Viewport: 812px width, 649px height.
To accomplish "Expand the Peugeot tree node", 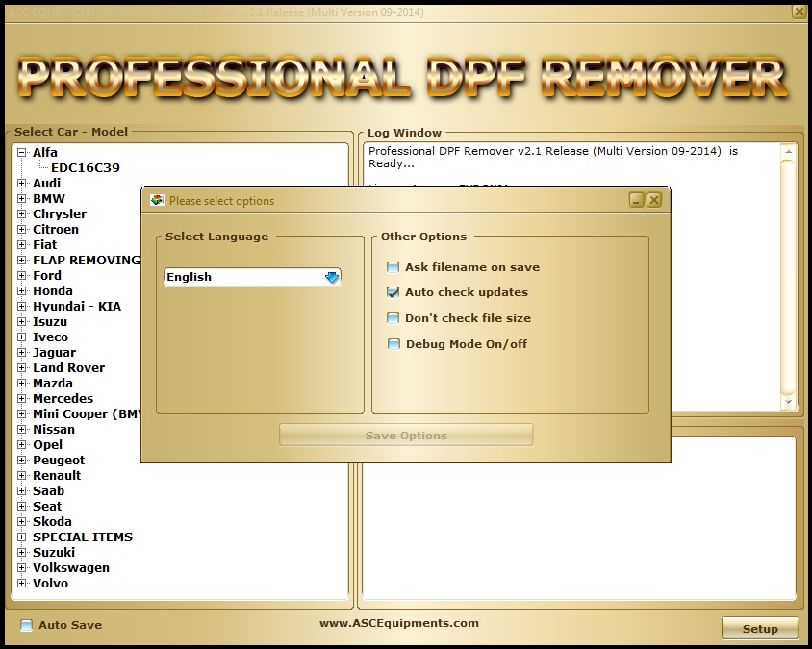I will point(21,461).
